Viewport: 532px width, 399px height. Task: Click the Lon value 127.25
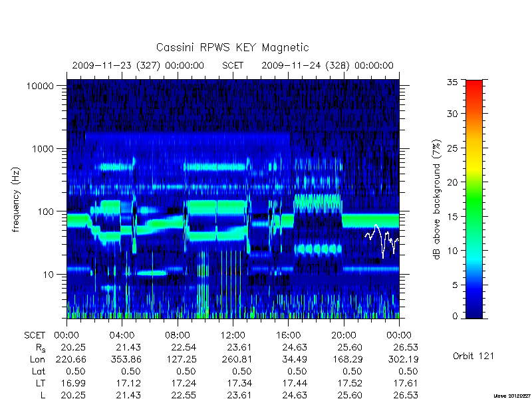tap(181, 359)
